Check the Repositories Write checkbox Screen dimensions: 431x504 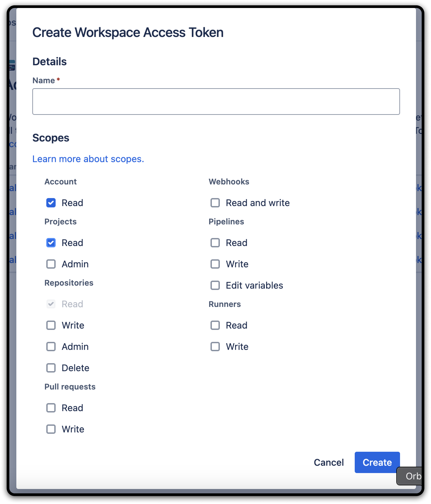[51, 325]
